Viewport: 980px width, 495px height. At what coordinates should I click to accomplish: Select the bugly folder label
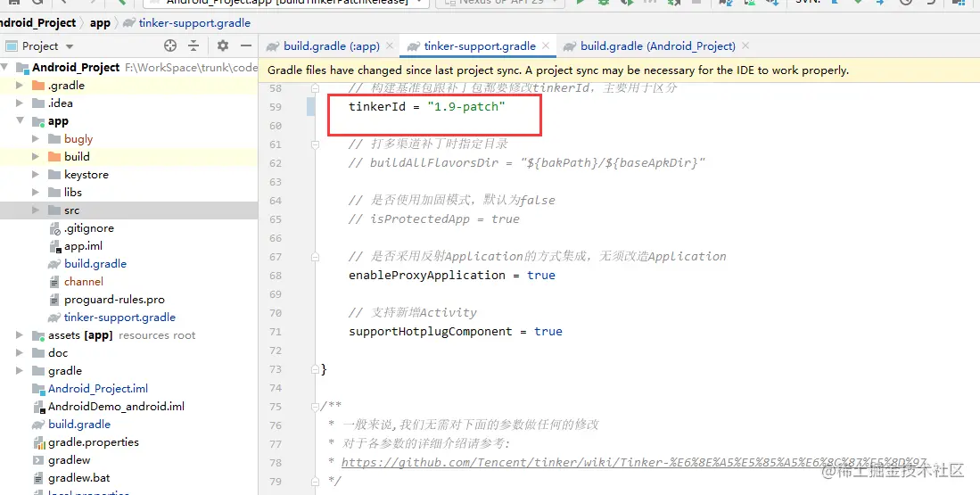click(78, 139)
